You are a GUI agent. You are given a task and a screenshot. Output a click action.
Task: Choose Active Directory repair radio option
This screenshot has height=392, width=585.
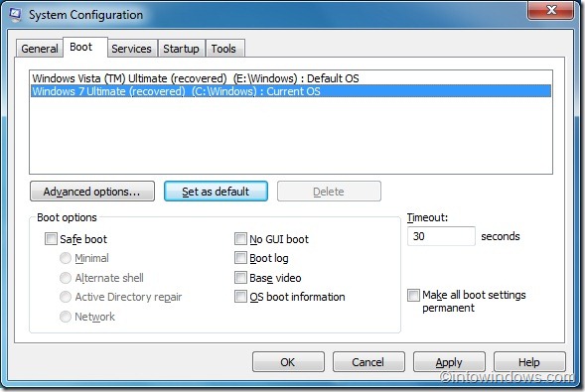point(66,297)
